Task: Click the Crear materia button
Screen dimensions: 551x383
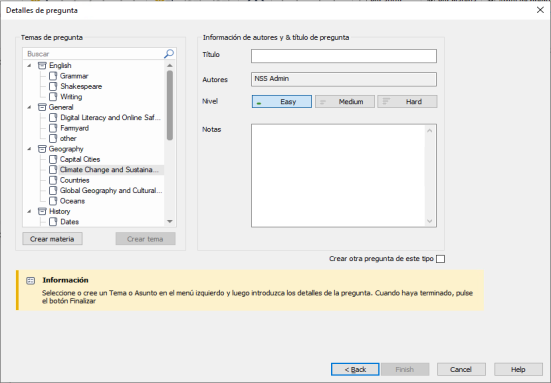Action: tap(52, 239)
